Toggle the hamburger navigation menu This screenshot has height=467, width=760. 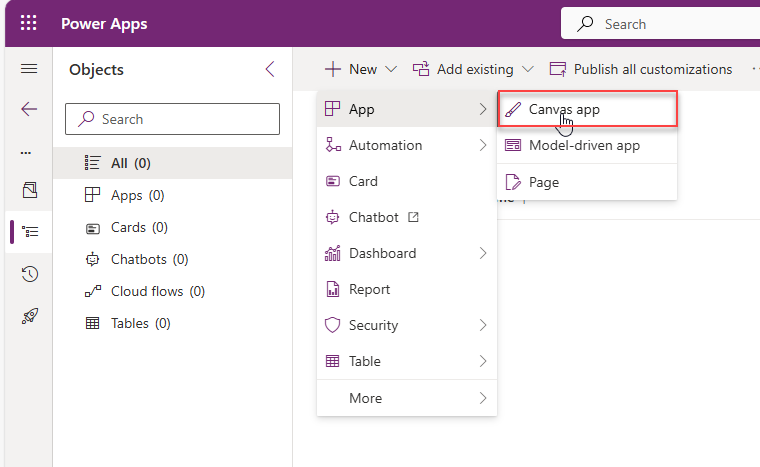29,68
